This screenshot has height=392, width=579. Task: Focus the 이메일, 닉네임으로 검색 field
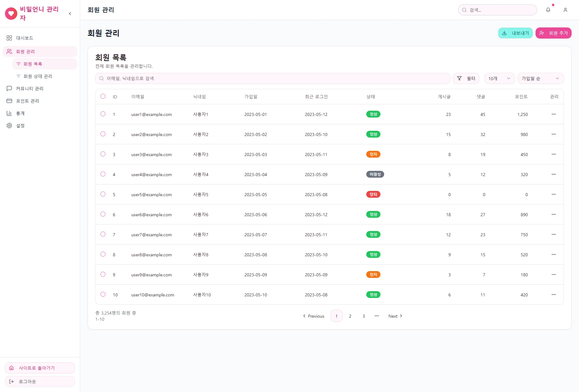coord(273,78)
